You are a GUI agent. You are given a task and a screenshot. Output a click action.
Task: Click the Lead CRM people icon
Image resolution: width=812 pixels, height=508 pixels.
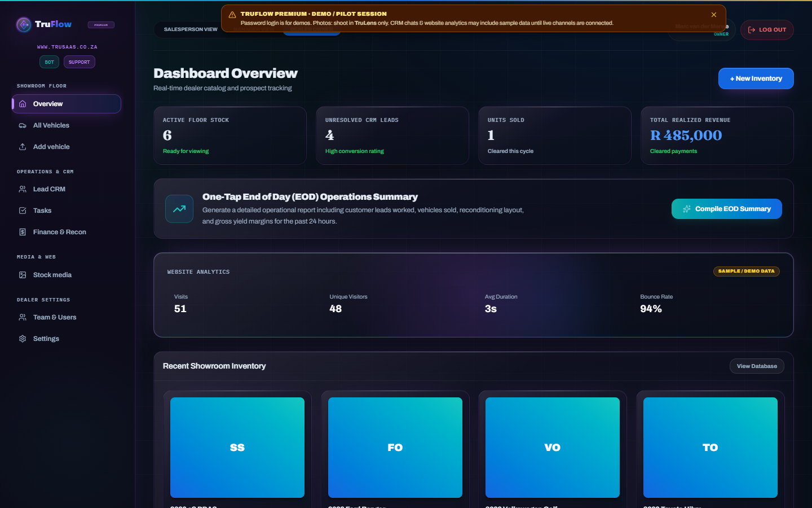pos(23,189)
